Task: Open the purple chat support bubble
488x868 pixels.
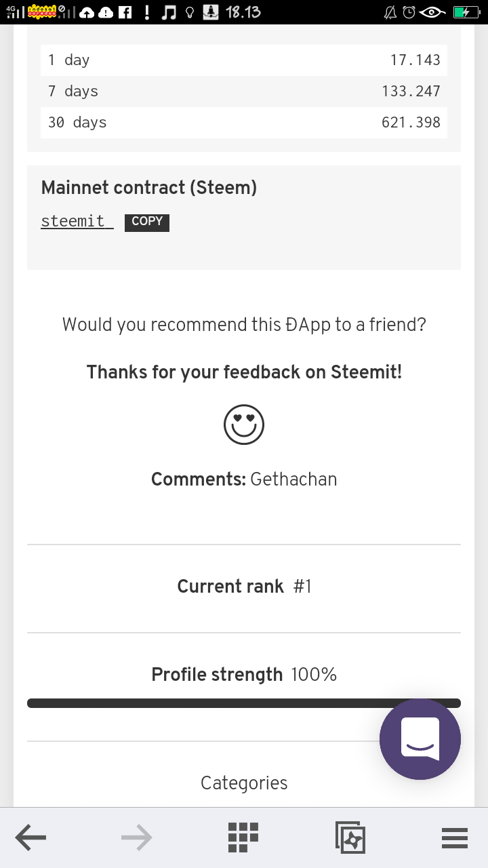Action: coord(420,739)
